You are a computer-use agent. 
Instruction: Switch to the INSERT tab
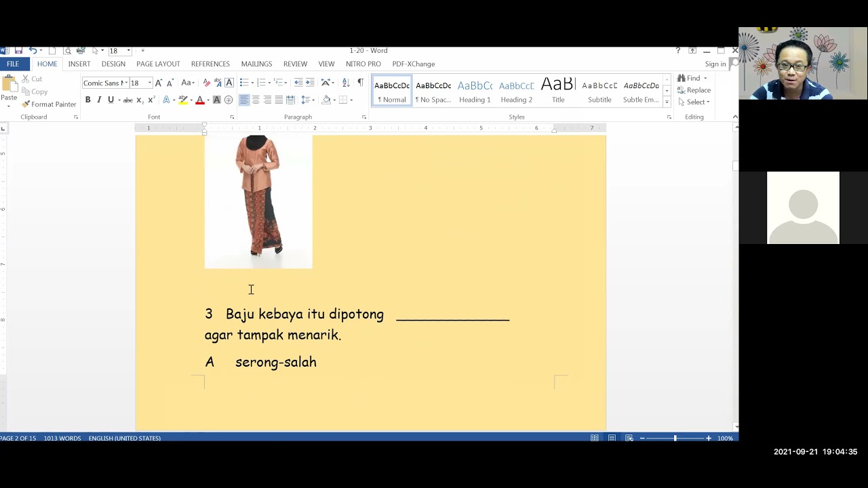79,64
